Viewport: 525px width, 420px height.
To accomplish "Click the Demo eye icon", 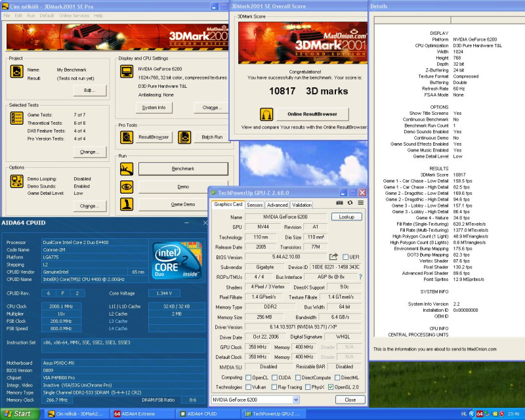I will [127, 186].
